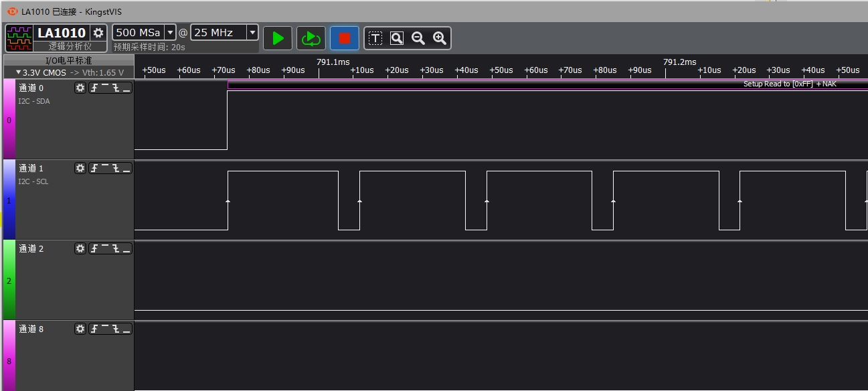Set falling edge trigger on channel 2
Viewport: 868px width, 391px height.
click(x=116, y=248)
